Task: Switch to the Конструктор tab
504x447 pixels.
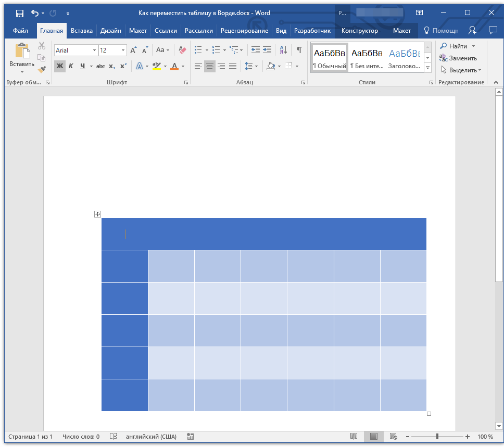Action: point(359,31)
